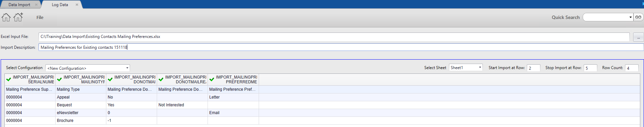644x127 pixels.
Task: Close the Data Import tab
Action: pos(36,5)
